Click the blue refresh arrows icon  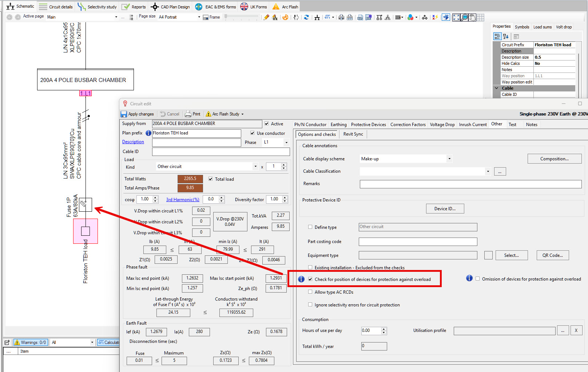(x=306, y=17)
